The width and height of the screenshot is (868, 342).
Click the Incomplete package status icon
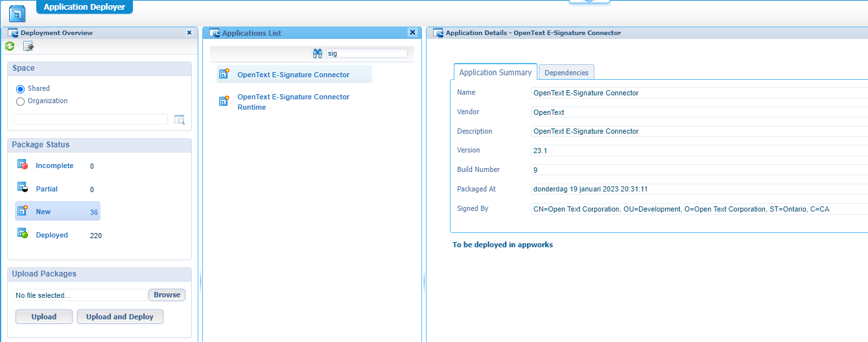click(x=23, y=165)
